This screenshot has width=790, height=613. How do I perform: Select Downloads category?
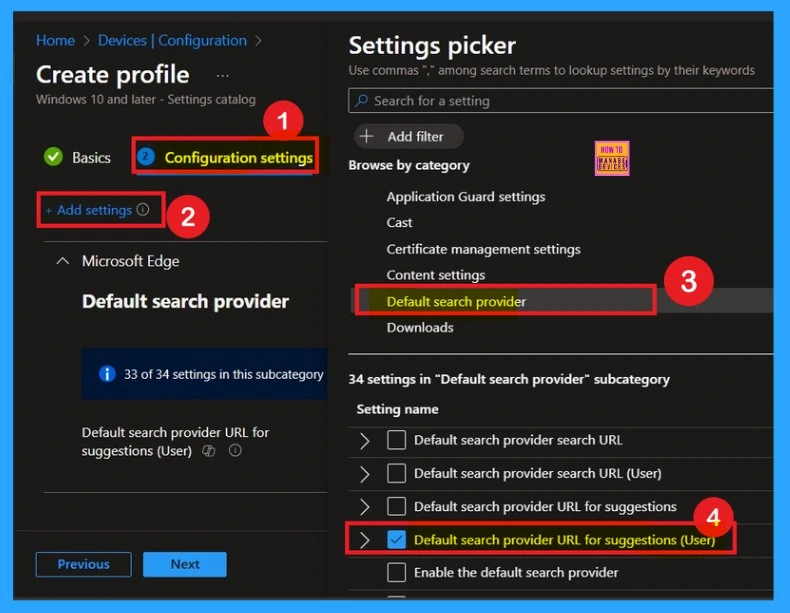pyautogui.click(x=420, y=327)
